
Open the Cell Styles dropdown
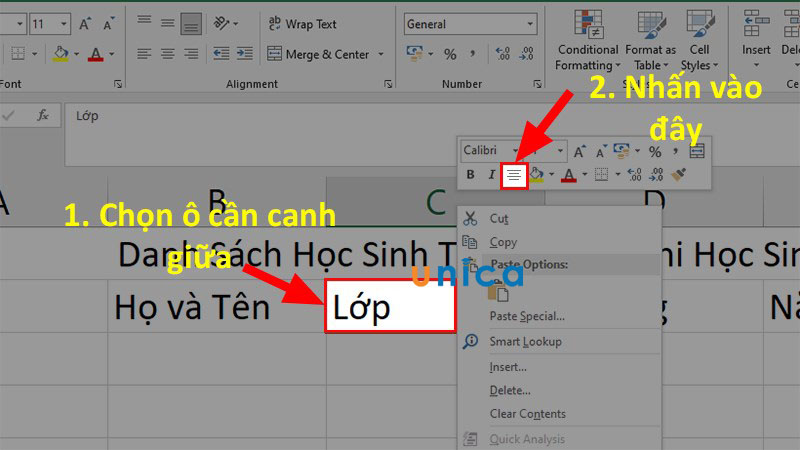[699, 40]
